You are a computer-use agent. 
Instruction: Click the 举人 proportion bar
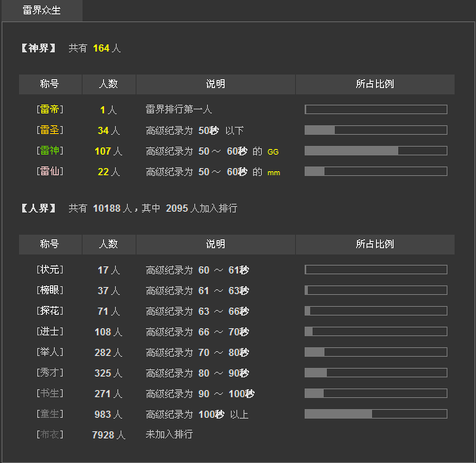(376, 352)
